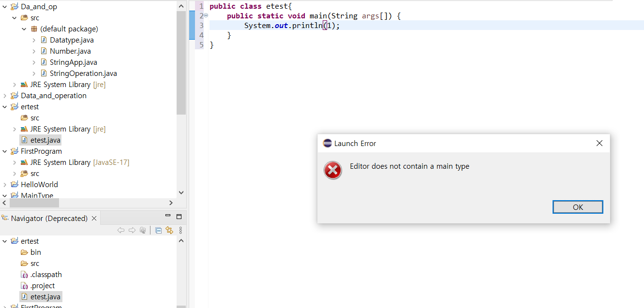Screen dimensions: 644x308
Task: Click the Navigator tree scroll up arrow
Action: (181, 240)
